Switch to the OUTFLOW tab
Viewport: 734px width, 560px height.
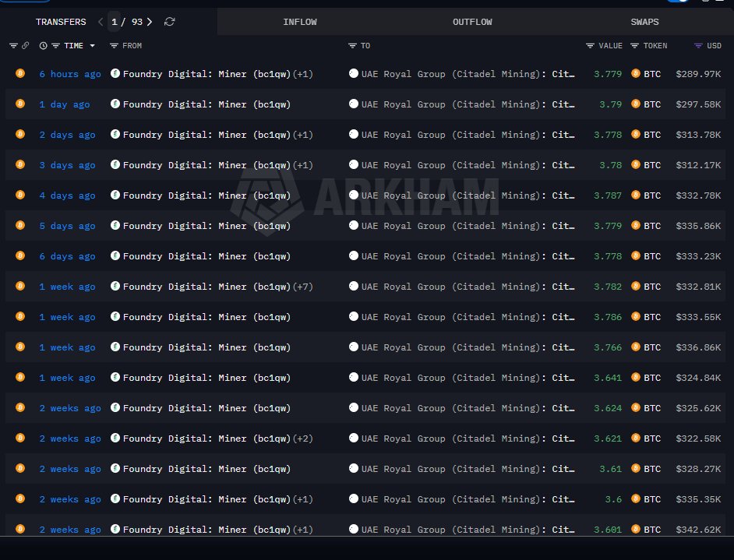[472, 22]
